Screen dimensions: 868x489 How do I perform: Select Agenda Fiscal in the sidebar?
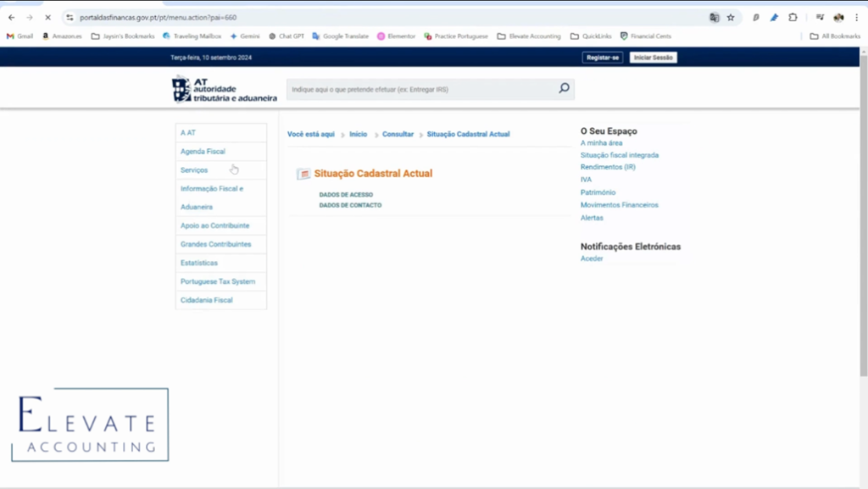[x=203, y=152]
